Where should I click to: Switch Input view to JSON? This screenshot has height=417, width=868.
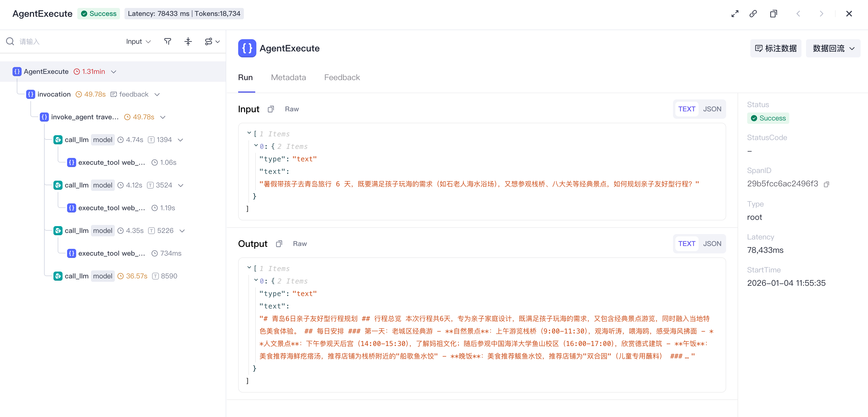click(x=712, y=109)
